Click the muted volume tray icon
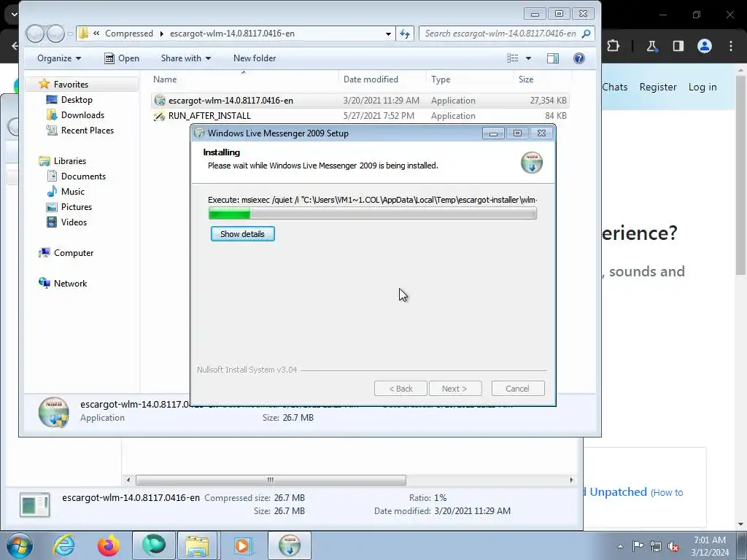 pos(673,546)
